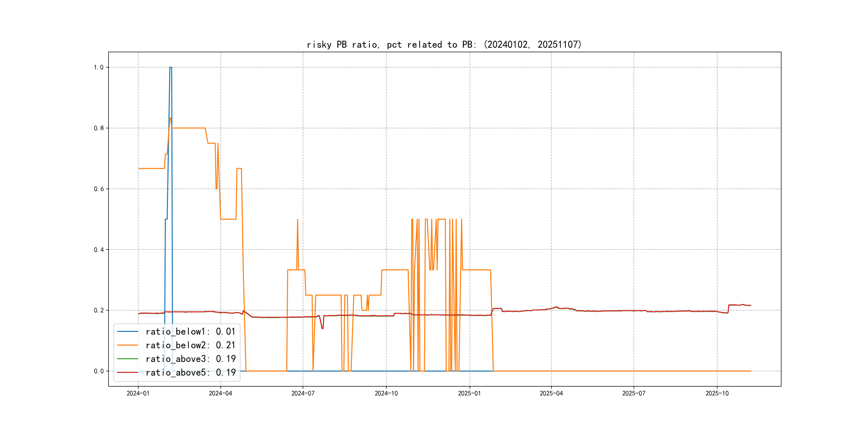Select the 'ratio_above3: 0.19' legend label
The height and width of the screenshot is (434, 868).
(190, 359)
